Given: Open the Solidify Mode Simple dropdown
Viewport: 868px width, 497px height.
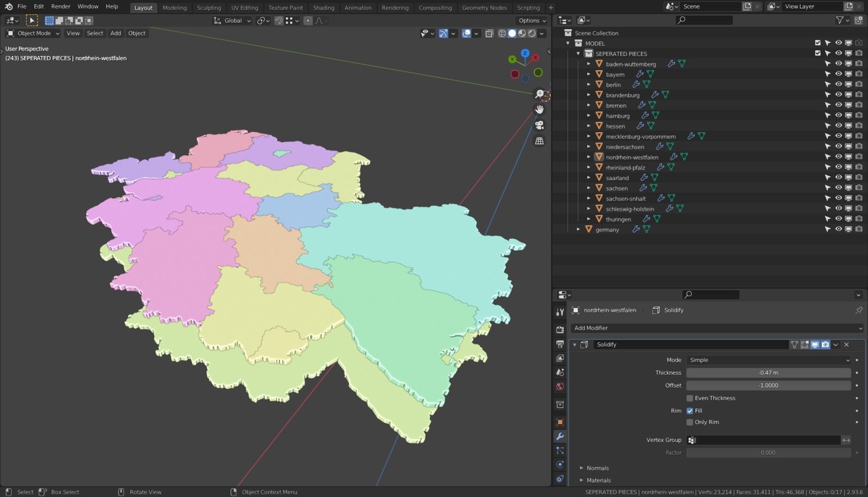Looking at the screenshot, I should click(769, 360).
